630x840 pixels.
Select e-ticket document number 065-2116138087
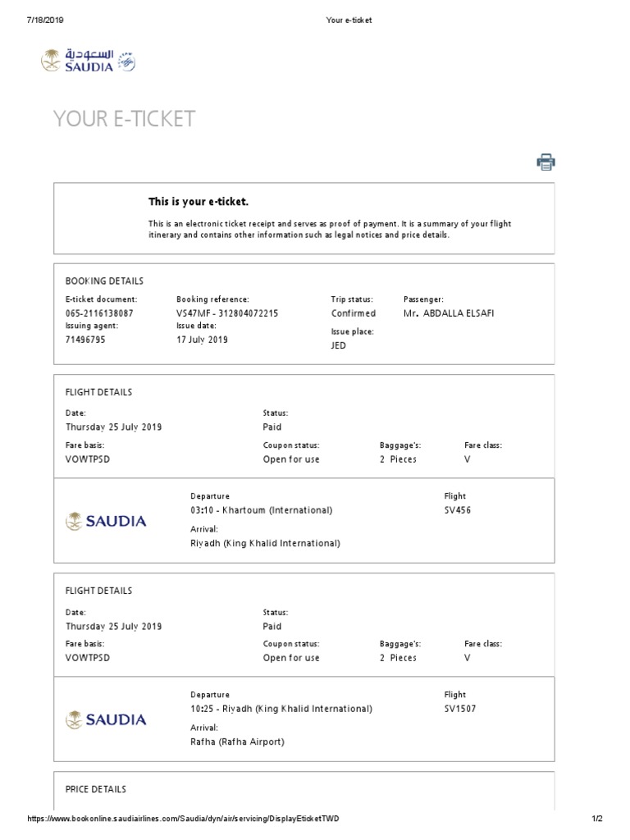99,313
